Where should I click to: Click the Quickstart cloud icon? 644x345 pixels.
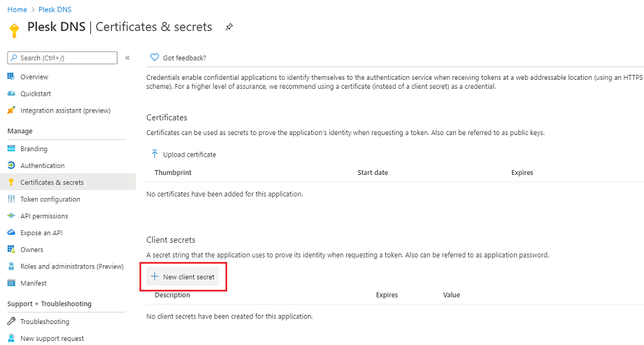pyautogui.click(x=11, y=93)
